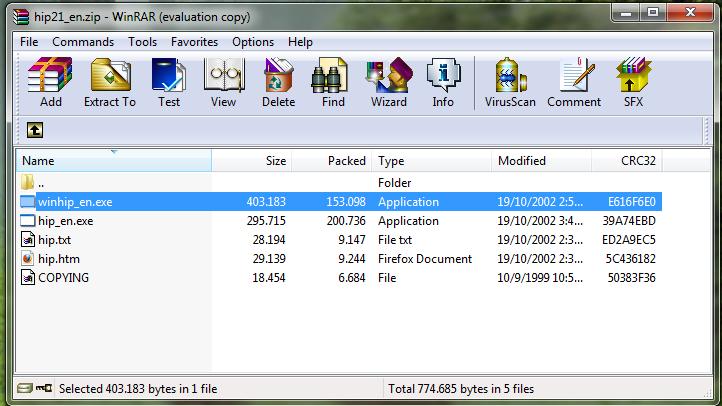Screen dimensions: 722x406
Task: Click the packed value 153.098
Action: point(346,202)
